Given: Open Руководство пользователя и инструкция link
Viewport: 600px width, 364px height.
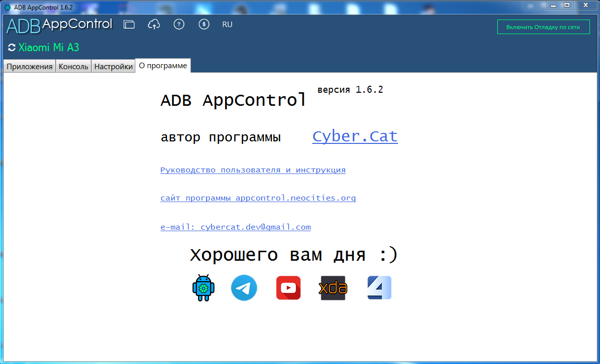Looking at the screenshot, I should coord(253,170).
